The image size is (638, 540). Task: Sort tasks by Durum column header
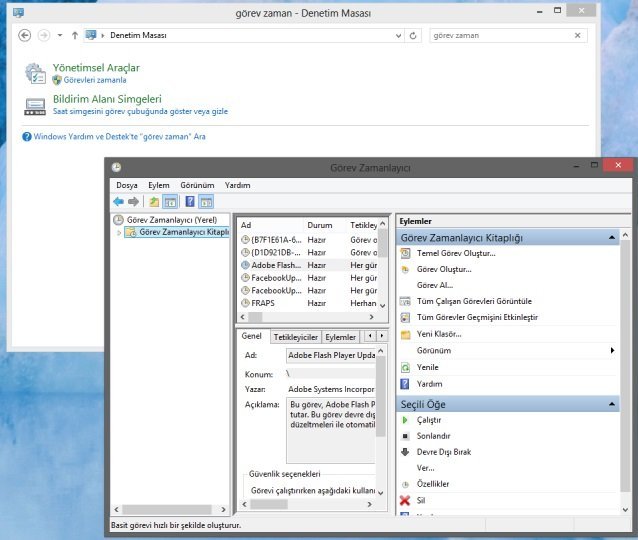coord(320,225)
